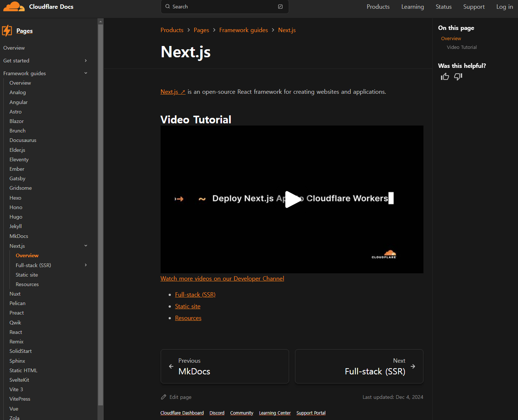Navigate to the previous MkDocs page
Screen dimensions: 518x420
point(225,366)
